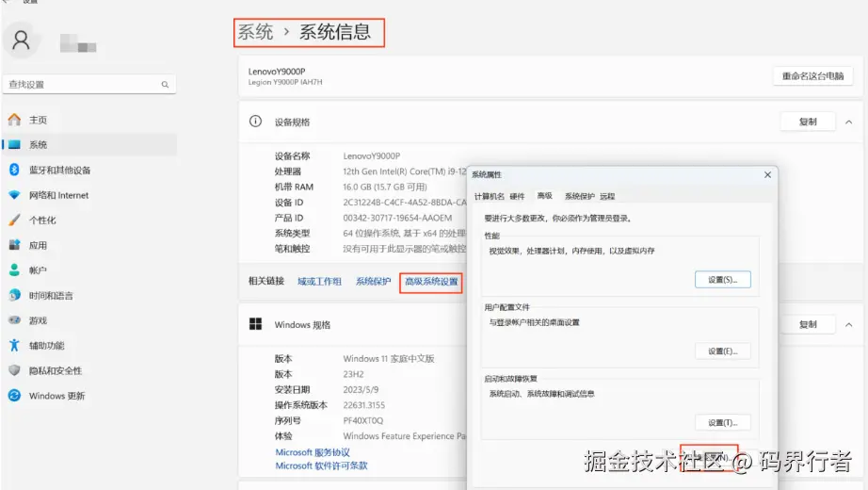
Task: Click 机带 RAM value 16.0 GB
Action: point(385,187)
